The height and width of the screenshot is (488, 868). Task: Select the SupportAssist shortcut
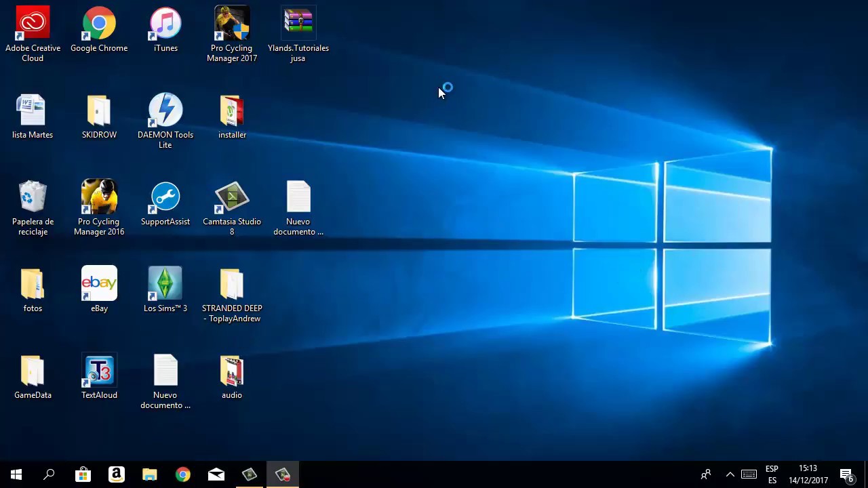pos(165,203)
